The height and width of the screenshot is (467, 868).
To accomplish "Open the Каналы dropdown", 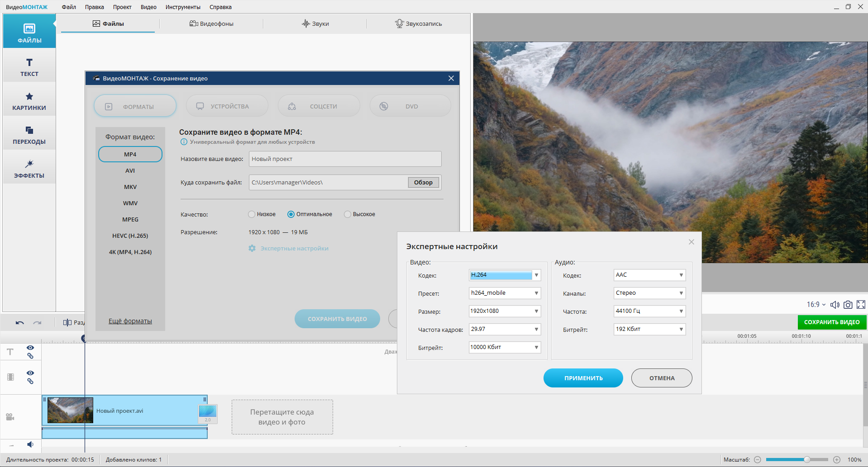I will point(650,293).
